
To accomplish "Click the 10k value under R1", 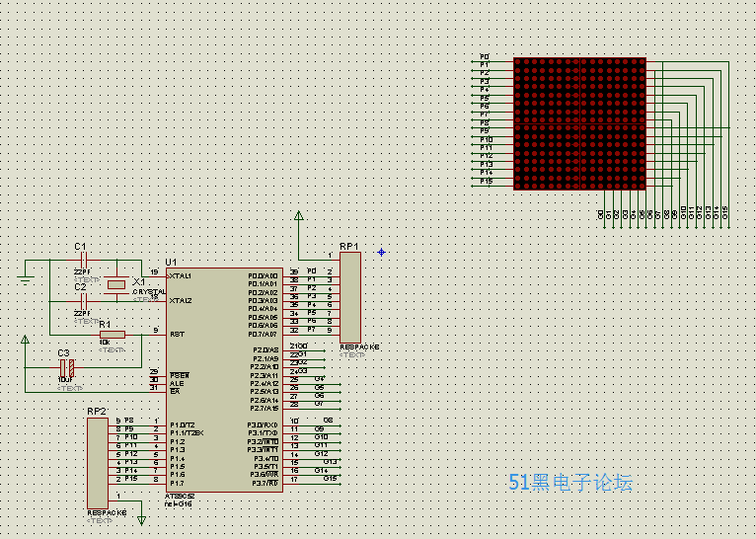I will [105, 342].
